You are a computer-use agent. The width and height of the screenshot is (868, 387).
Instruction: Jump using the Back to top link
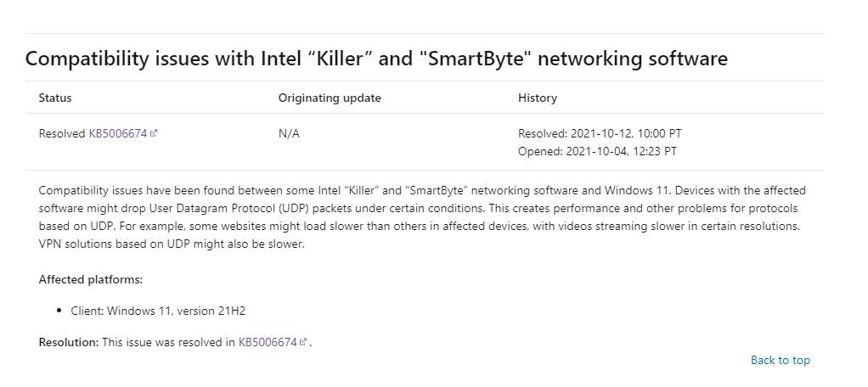click(780, 360)
